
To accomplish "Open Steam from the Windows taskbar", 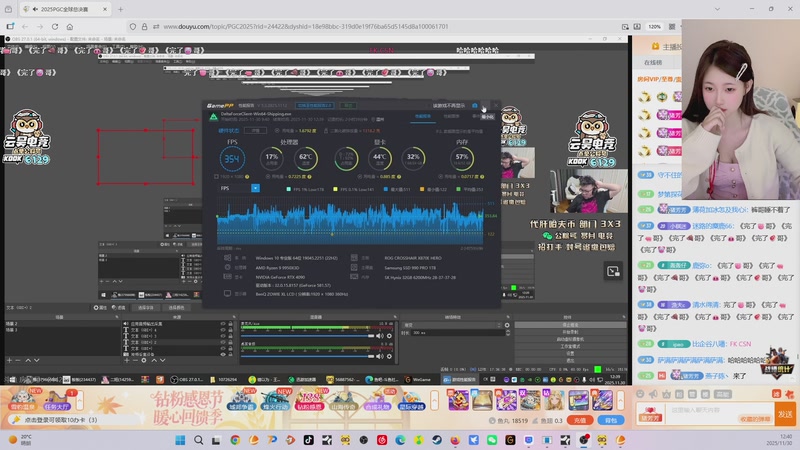I will pos(437,440).
